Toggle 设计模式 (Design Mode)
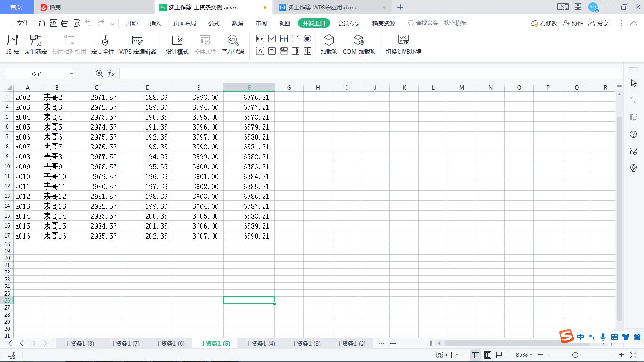Screen dimensions: 644x362 pyautogui.click(x=177, y=44)
